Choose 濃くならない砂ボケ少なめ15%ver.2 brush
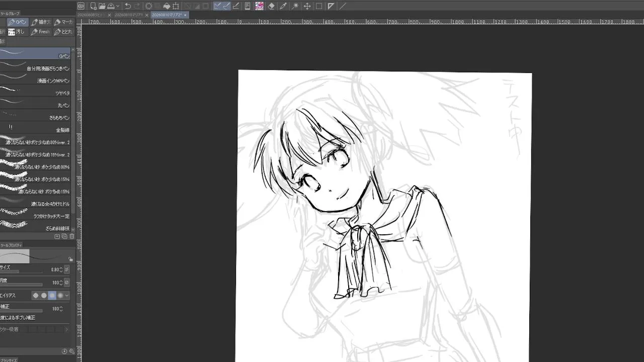Image resolution: width=644 pixels, height=362 pixels. [35, 152]
